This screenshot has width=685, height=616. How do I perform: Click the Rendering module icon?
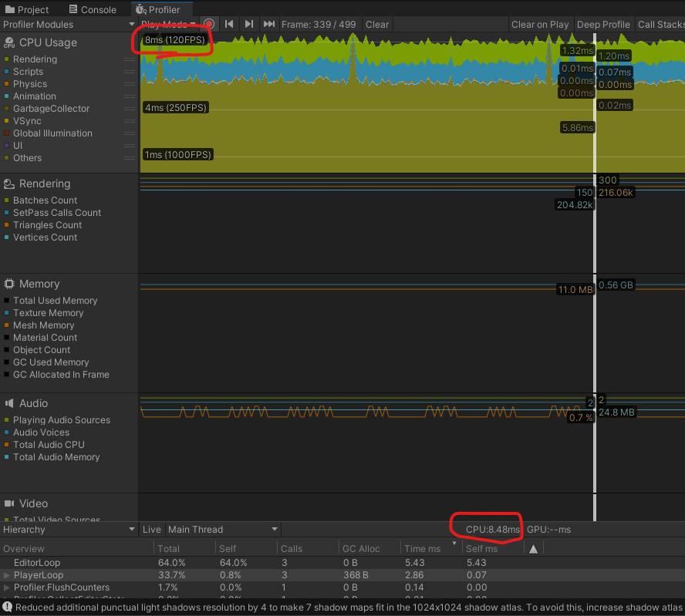(x=9, y=183)
